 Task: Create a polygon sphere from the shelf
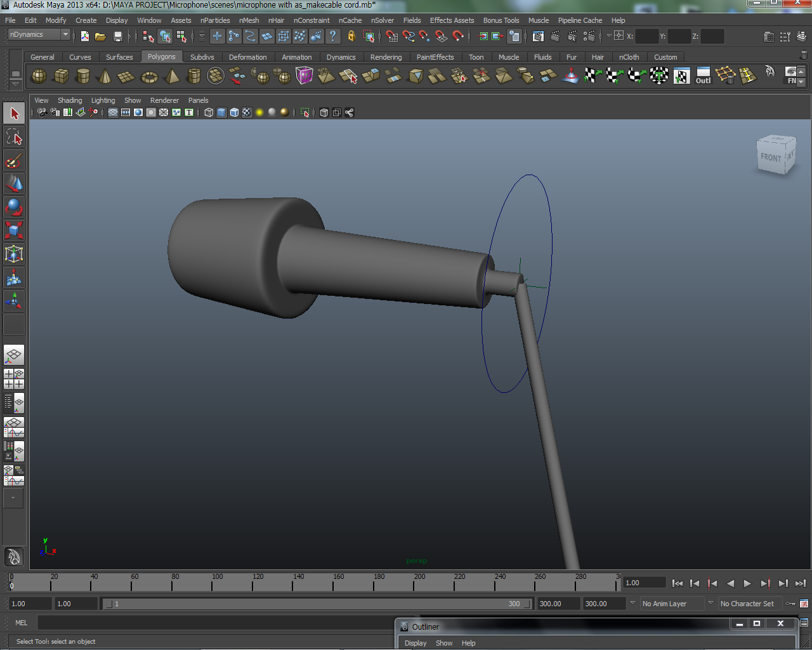coord(39,77)
